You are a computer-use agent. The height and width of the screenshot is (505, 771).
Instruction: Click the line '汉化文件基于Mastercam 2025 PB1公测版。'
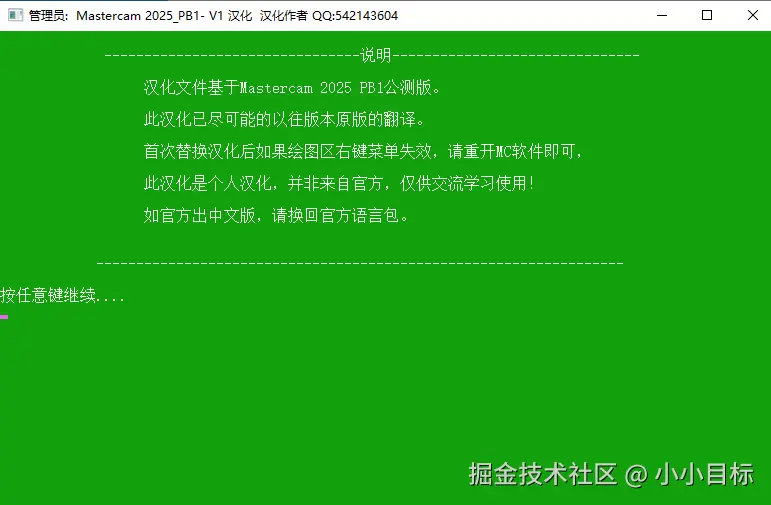coord(293,88)
